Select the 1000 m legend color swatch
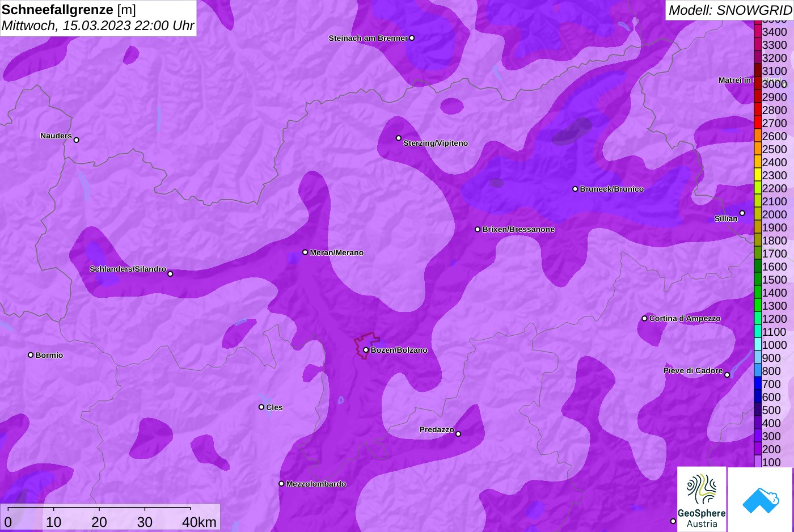The image size is (794, 532). tap(758, 344)
